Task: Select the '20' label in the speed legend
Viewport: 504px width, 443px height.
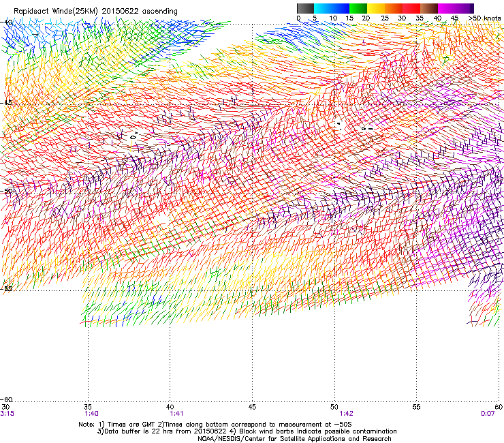Action: point(366,18)
